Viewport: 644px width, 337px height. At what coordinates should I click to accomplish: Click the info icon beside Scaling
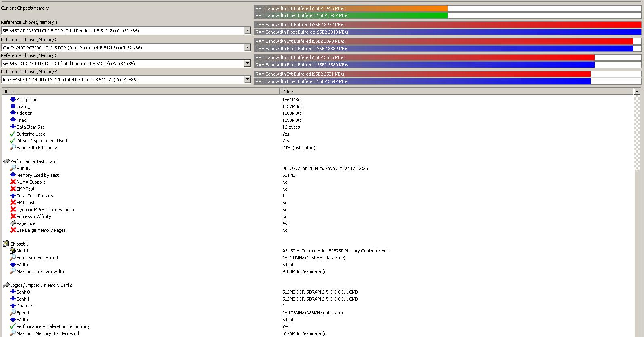(x=13, y=106)
